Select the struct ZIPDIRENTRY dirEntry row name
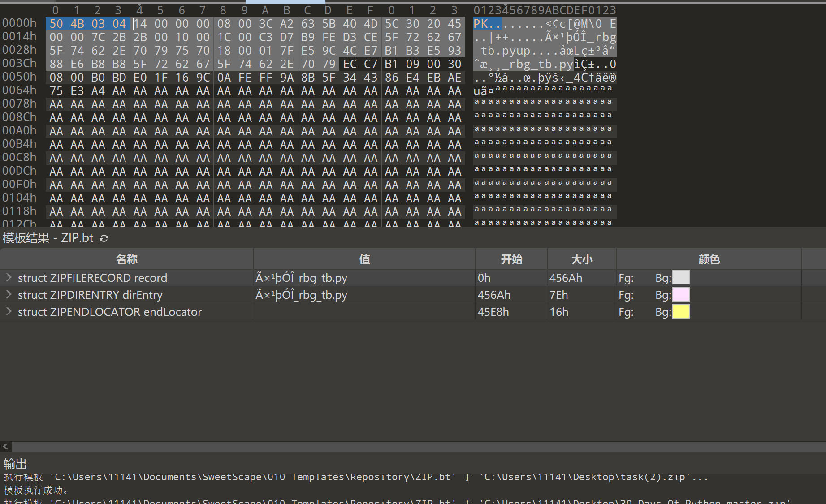Image resolution: width=826 pixels, height=504 pixels. click(x=90, y=295)
